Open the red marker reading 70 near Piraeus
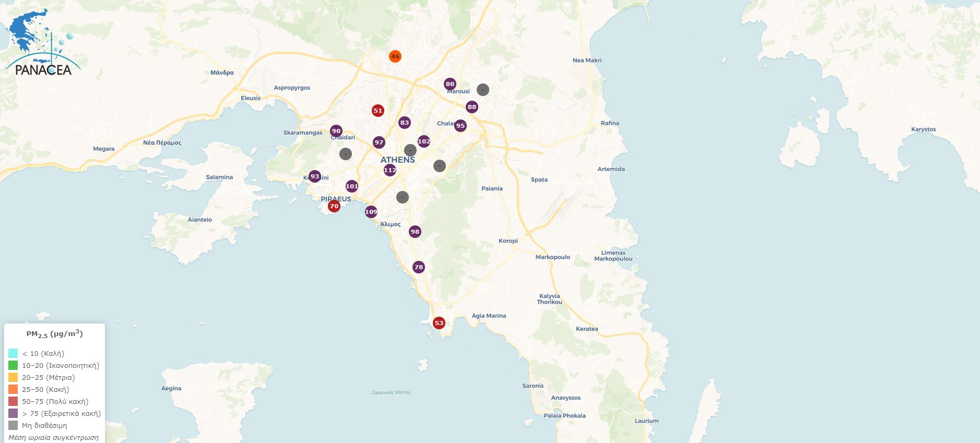 [x=334, y=206]
